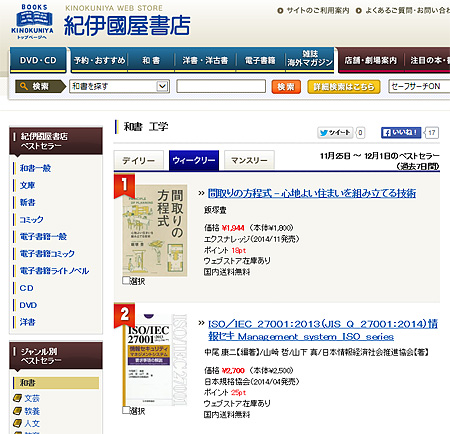Viewport: 450px width, 434px height.
Task: Open the 間取りの方程式 book cover thumbnail
Action: click(x=155, y=231)
